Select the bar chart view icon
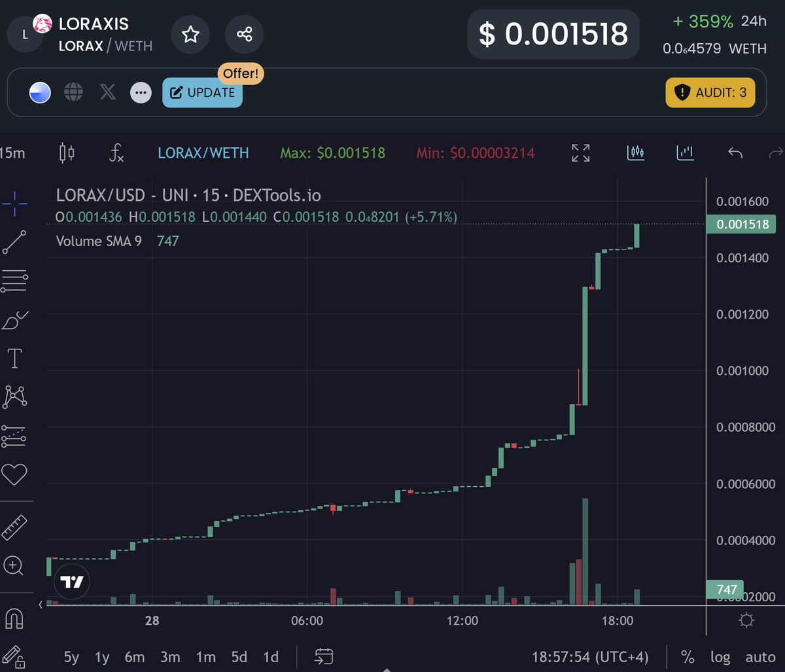The image size is (785, 672). [685, 153]
